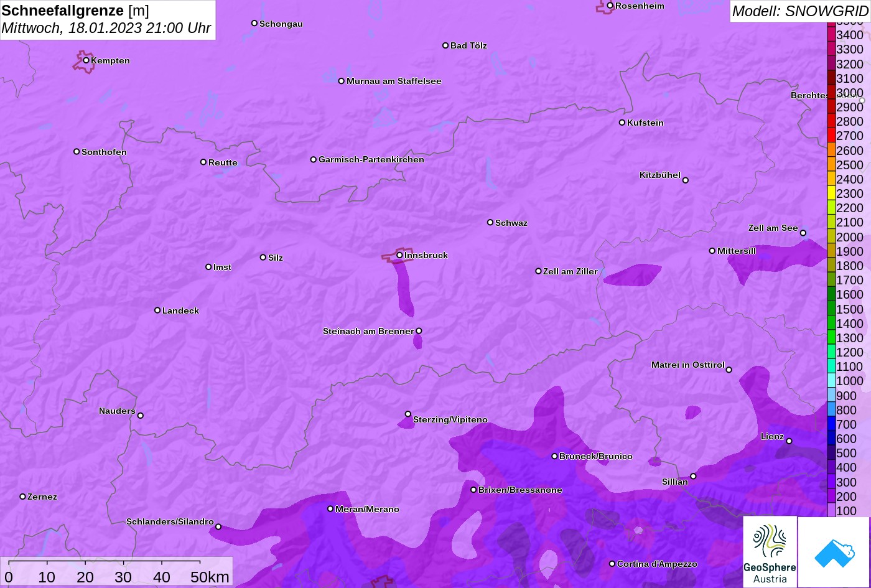Click the Sillian location marker dot

click(x=693, y=477)
